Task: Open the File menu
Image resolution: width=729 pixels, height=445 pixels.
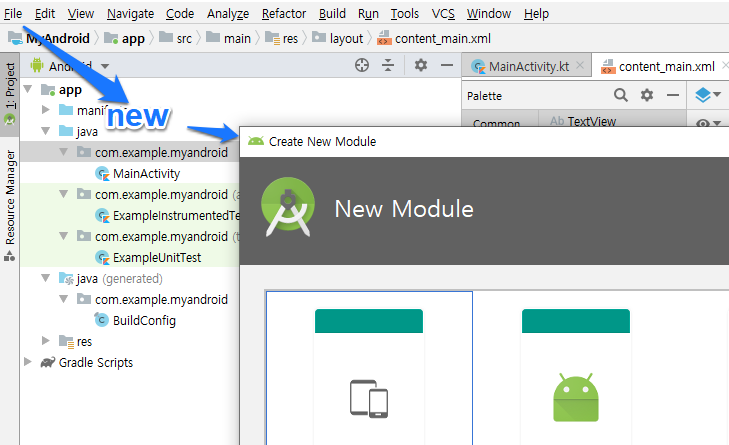Action: 13,14
